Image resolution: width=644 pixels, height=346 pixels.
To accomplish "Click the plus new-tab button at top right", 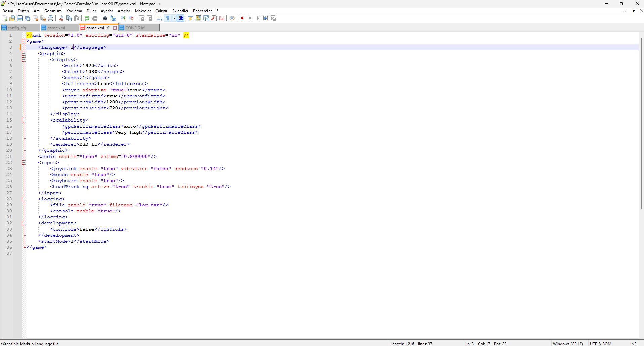I will (x=625, y=11).
